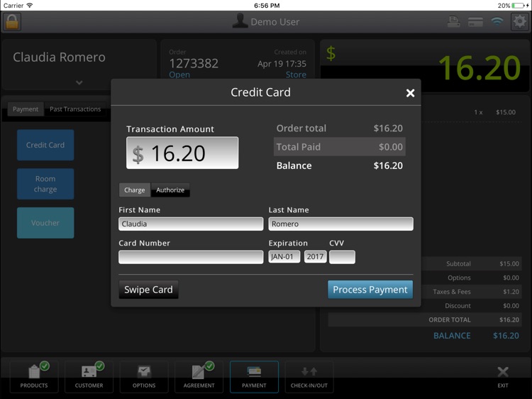Open the Customer step
The width and height of the screenshot is (532, 399).
[89, 377]
